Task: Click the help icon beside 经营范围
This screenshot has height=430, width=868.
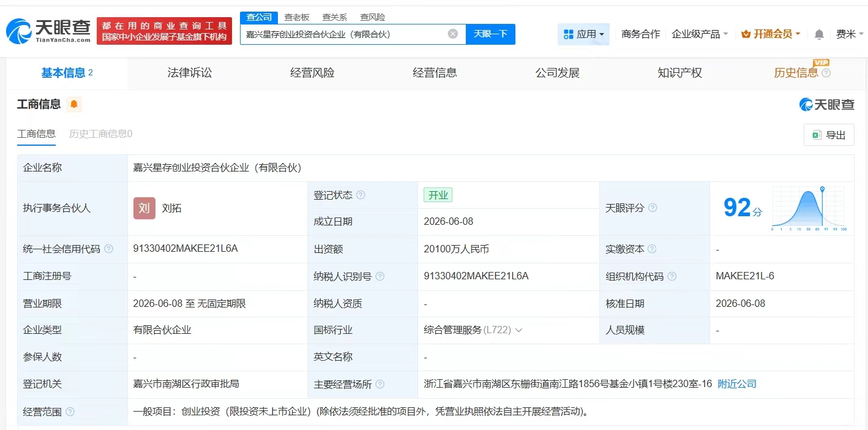Action: 70,412
